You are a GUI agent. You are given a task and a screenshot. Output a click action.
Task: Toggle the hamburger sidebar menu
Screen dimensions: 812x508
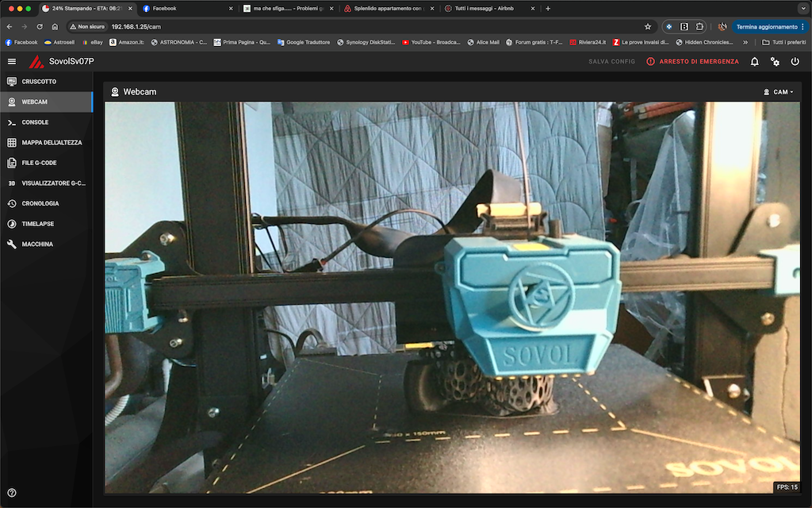[x=11, y=62]
